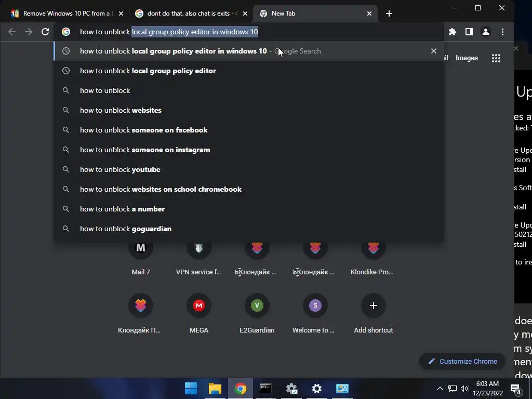The image size is (532, 399).
Task: Remove the windows 10 history suggestion
Action: (434, 51)
